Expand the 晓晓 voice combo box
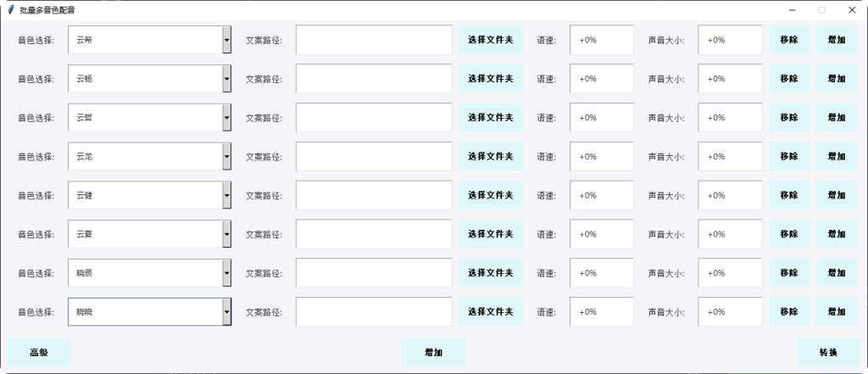868x374 pixels. [x=226, y=312]
